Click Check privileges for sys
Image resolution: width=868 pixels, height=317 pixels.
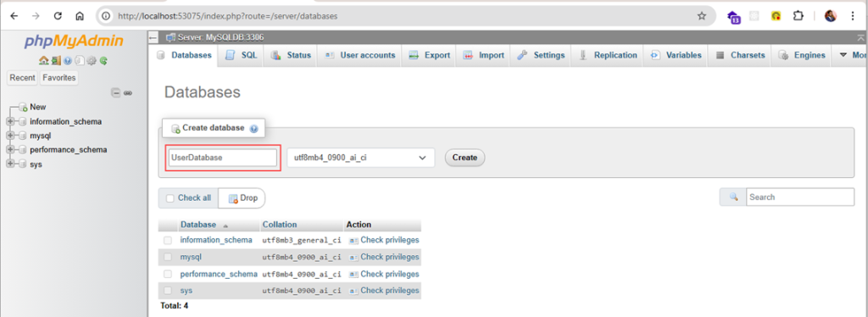pyautogui.click(x=384, y=291)
